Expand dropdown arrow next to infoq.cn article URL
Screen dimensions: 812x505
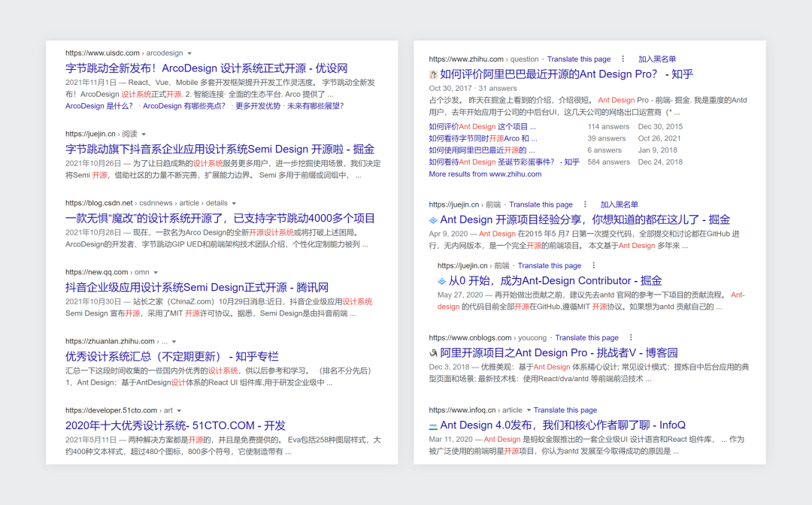529,410
